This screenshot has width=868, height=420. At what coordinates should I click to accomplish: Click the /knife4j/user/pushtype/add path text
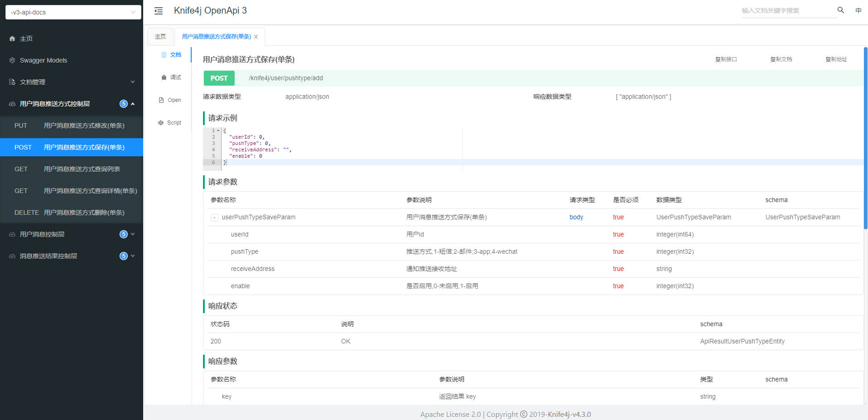coord(286,78)
